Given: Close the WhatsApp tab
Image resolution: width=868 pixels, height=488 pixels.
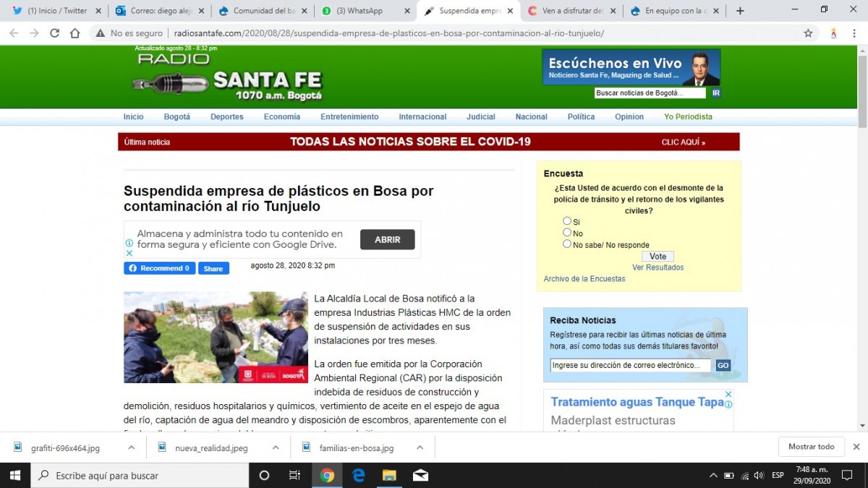Looking at the screenshot, I should (x=409, y=11).
